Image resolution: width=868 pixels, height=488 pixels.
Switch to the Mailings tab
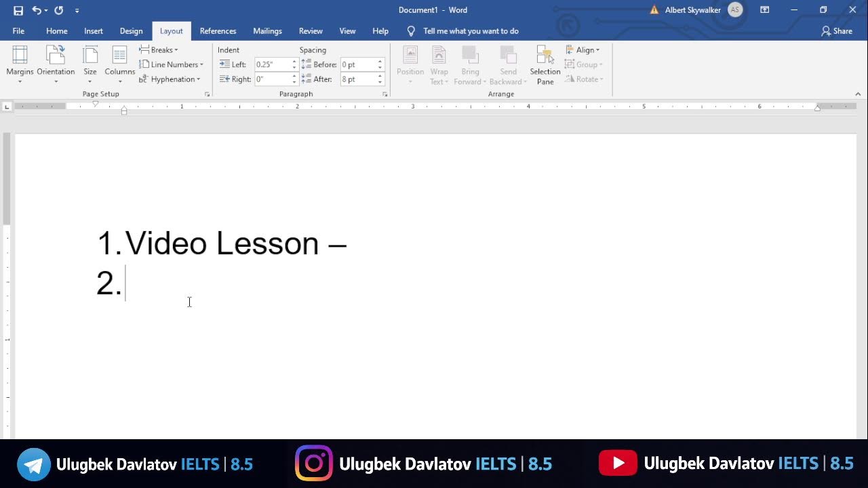coord(267,31)
